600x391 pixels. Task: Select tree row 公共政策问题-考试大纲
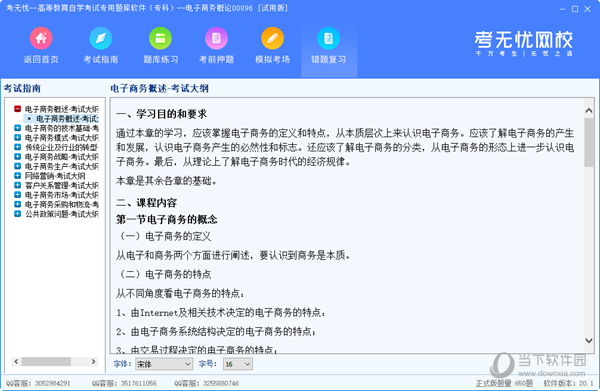(x=62, y=214)
